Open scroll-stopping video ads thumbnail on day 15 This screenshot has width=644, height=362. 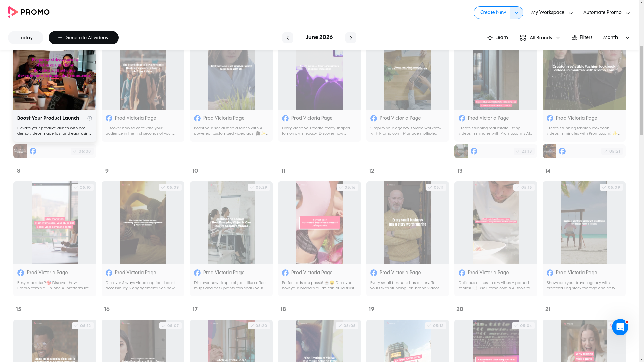coord(55,341)
